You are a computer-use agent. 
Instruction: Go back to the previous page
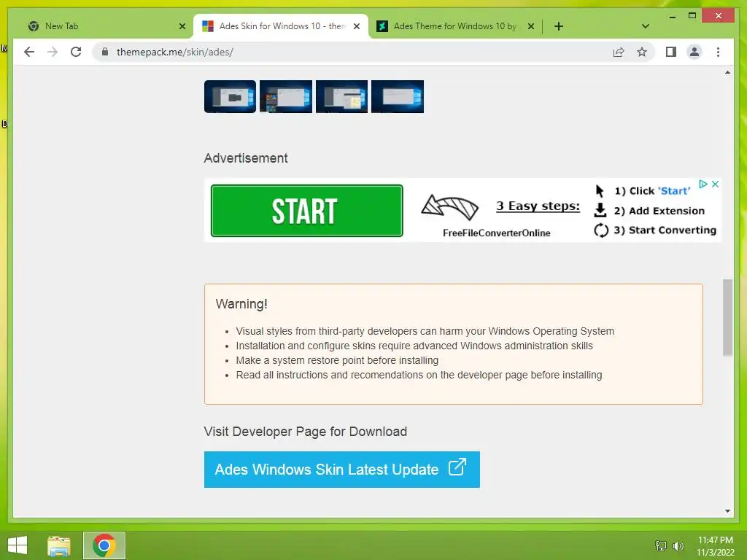coord(29,52)
